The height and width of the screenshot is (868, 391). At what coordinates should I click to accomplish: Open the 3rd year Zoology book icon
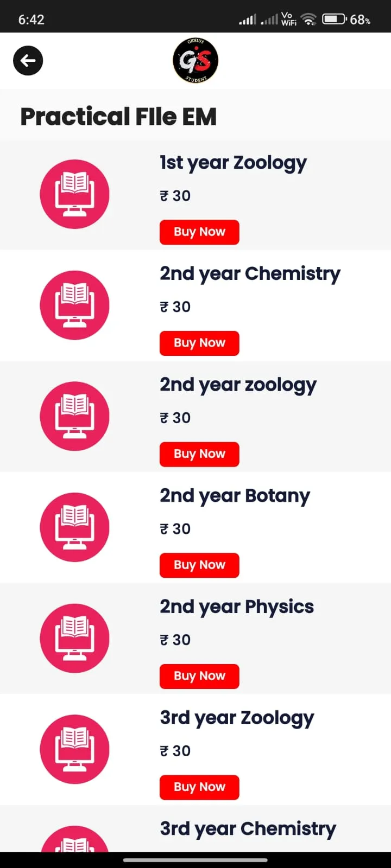pyautogui.click(x=74, y=749)
